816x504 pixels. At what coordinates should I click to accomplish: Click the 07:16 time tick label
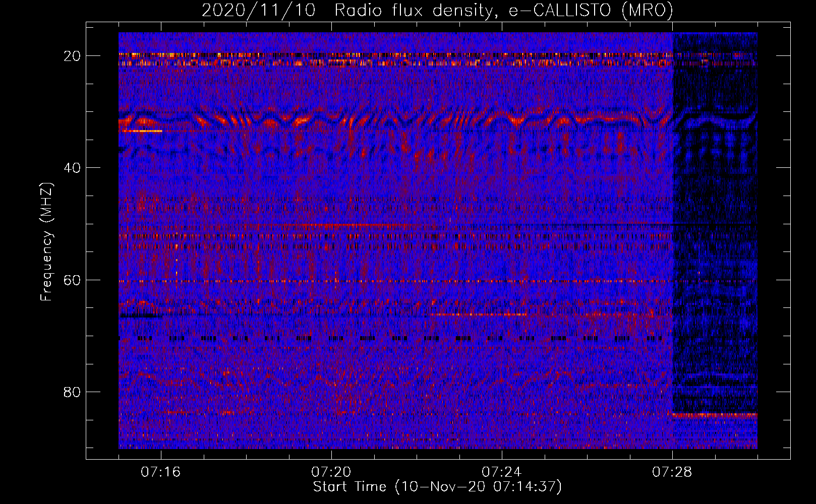(x=161, y=472)
